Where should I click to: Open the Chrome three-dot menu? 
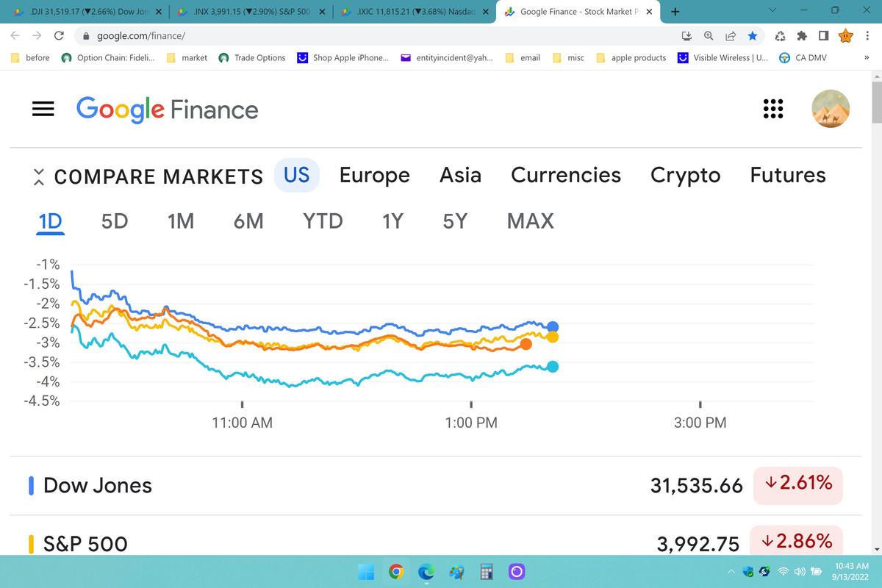pos(867,35)
